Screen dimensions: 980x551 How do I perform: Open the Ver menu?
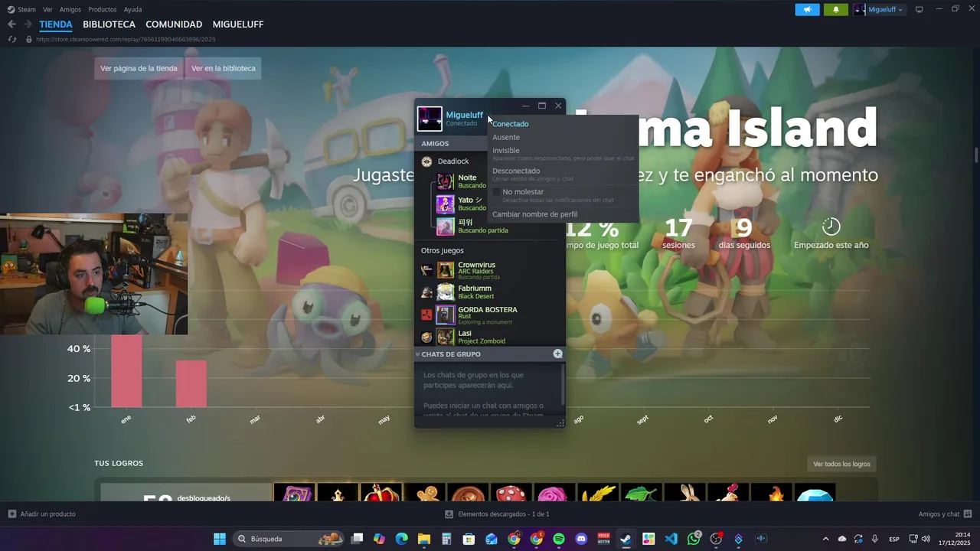pyautogui.click(x=47, y=9)
